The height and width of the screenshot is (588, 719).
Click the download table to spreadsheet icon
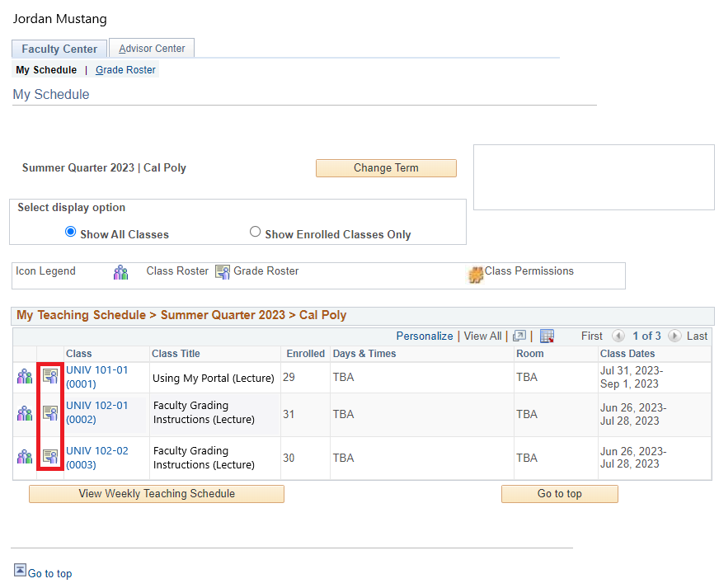[x=547, y=336]
